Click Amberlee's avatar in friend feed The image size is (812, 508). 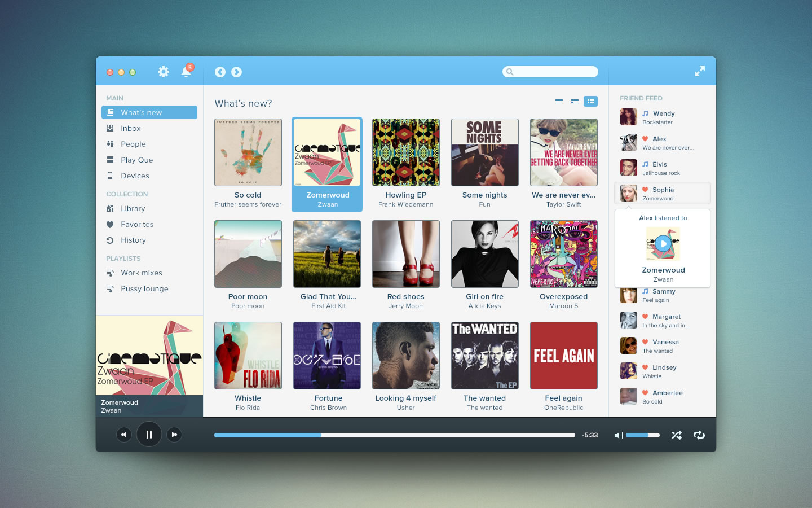(629, 396)
